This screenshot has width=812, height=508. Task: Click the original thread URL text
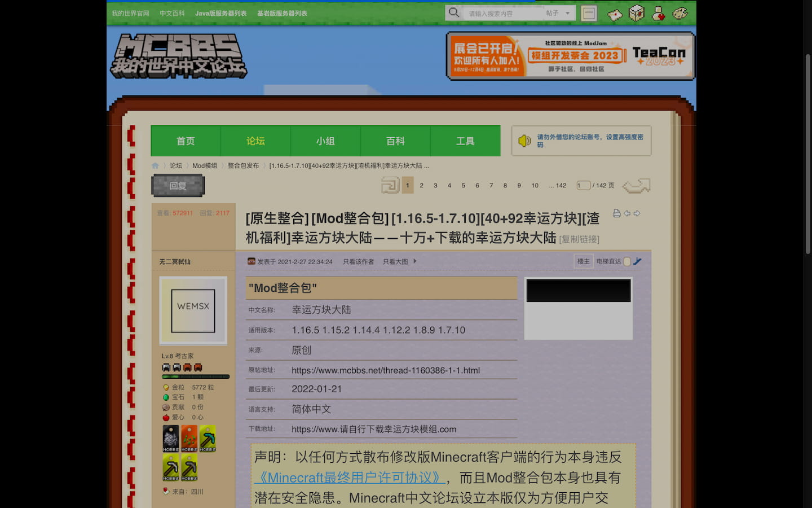pyautogui.click(x=386, y=370)
